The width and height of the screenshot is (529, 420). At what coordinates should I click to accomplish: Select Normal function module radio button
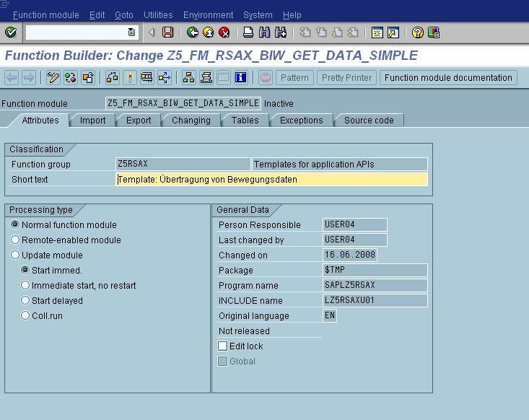point(15,224)
